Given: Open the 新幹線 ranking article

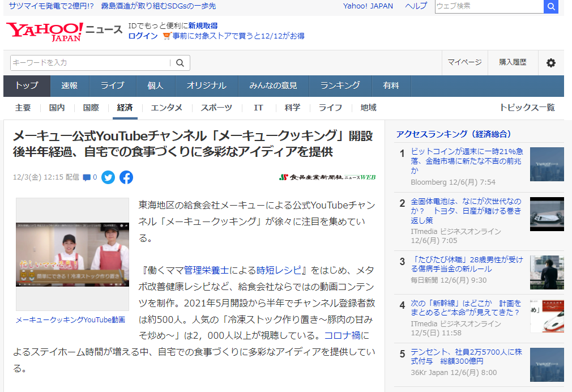Looking at the screenshot, I should (x=466, y=308).
